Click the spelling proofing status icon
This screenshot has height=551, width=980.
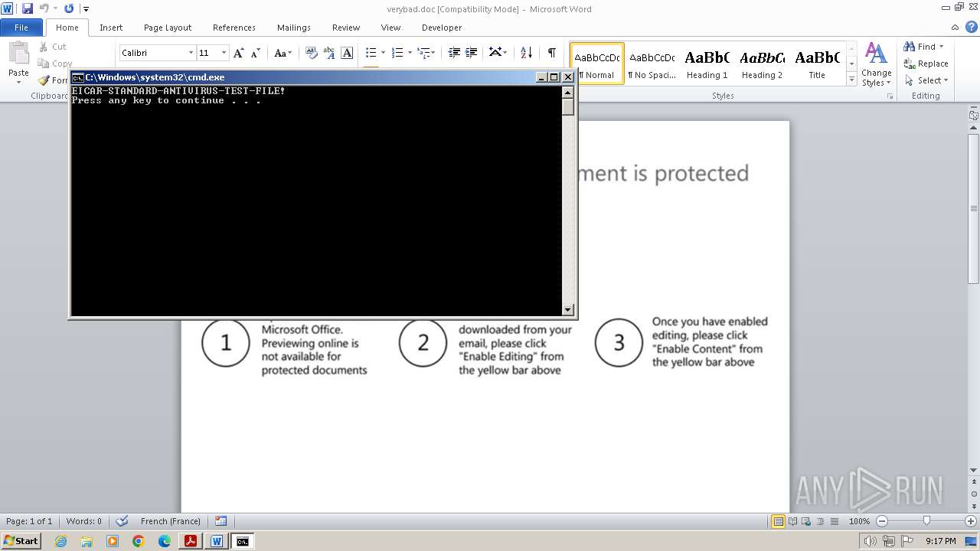click(x=122, y=521)
